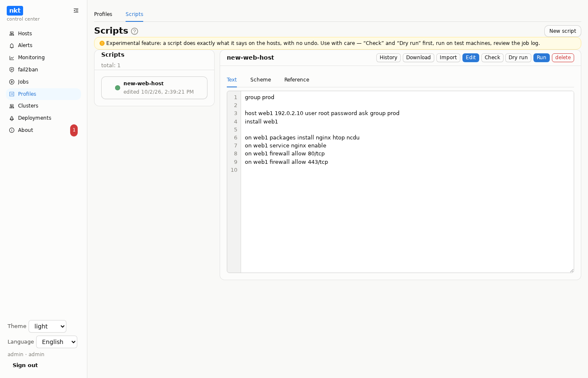Click the orange warning icon in the banner

102,43
